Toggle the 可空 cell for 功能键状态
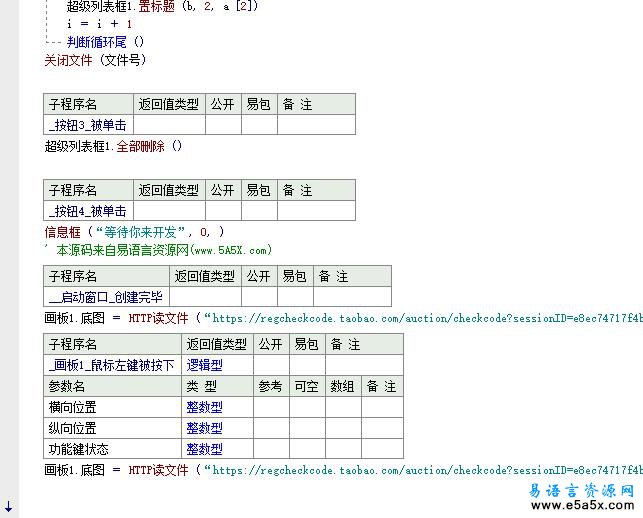Viewport: 643px width, 518px height. [x=307, y=449]
